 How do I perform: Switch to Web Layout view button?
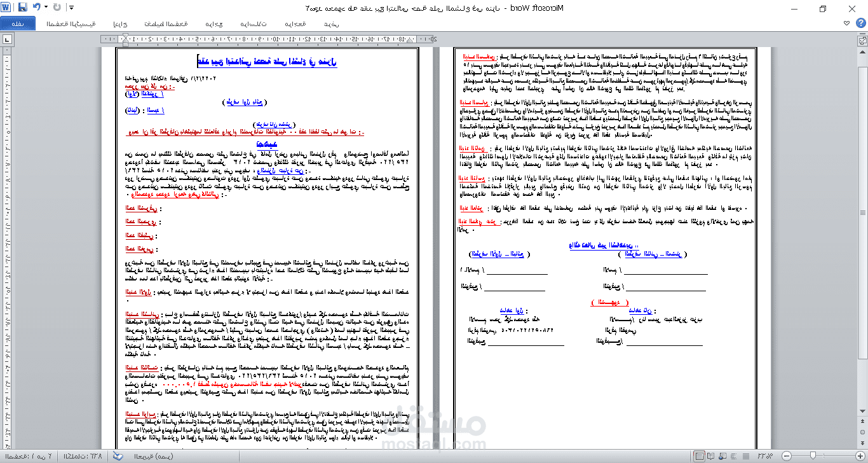[722, 456]
